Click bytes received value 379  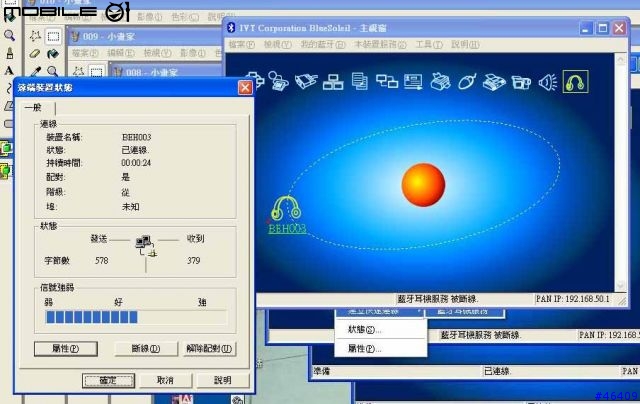coord(193,260)
